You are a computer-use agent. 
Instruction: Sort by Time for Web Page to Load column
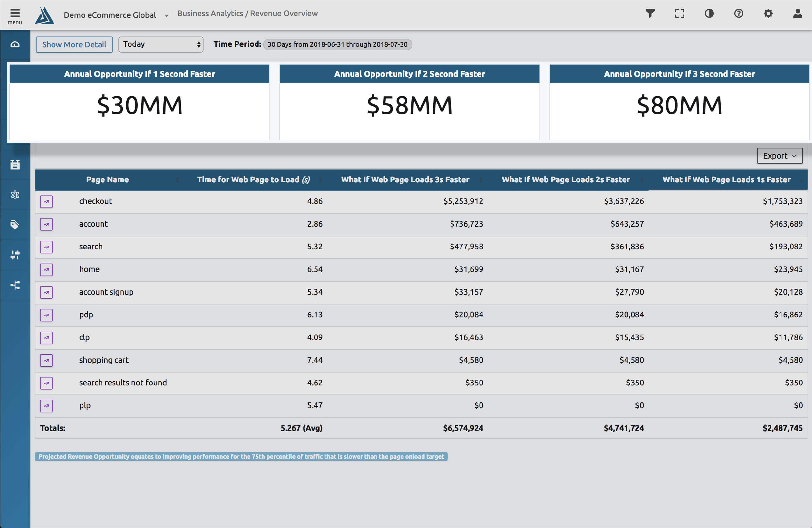[x=253, y=180]
